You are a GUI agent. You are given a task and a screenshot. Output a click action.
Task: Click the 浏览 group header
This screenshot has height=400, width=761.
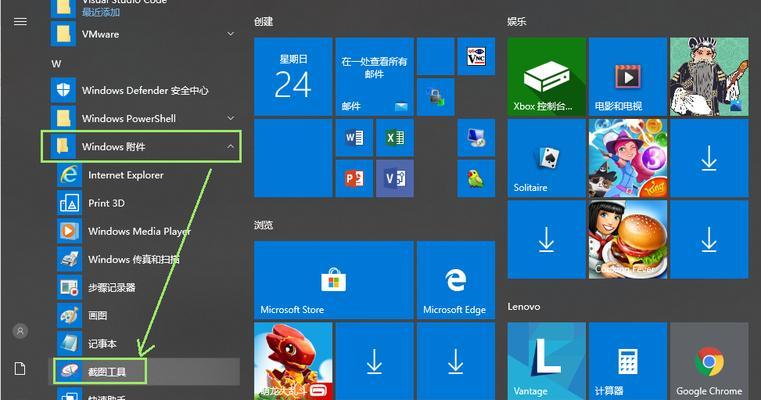264,225
